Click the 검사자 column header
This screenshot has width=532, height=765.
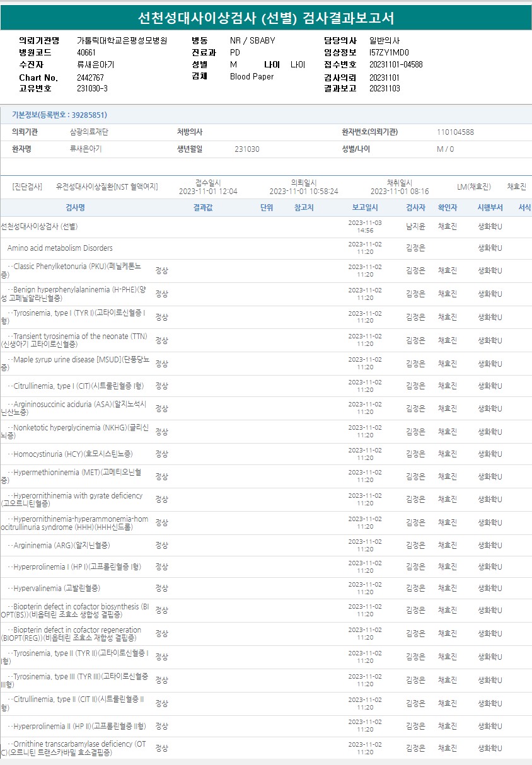pos(415,207)
